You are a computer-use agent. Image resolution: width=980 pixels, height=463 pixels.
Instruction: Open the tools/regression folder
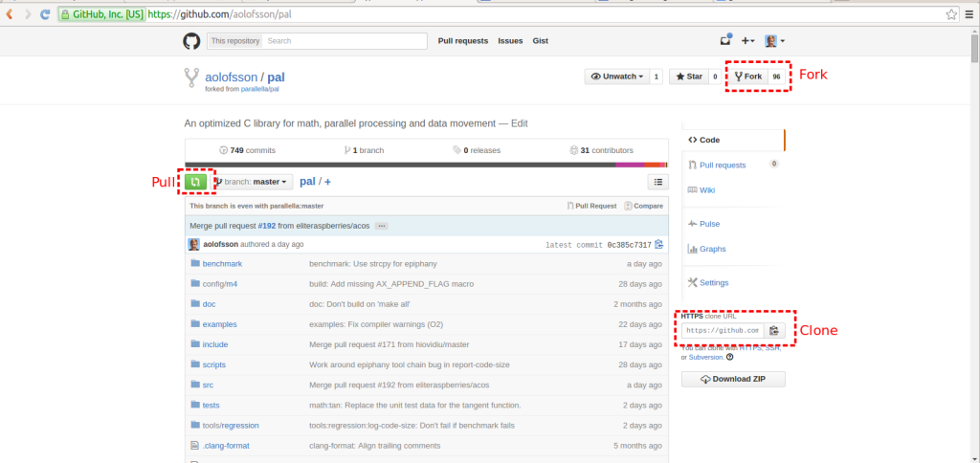(231, 425)
